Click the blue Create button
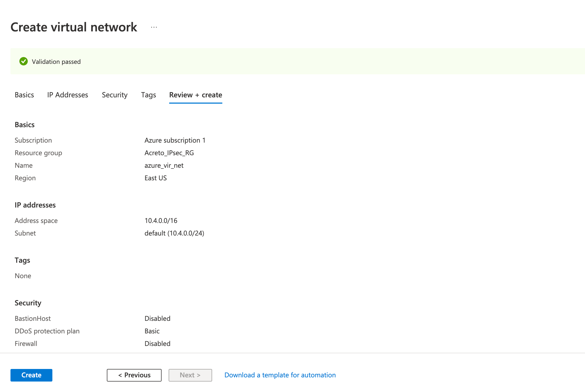 point(31,375)
